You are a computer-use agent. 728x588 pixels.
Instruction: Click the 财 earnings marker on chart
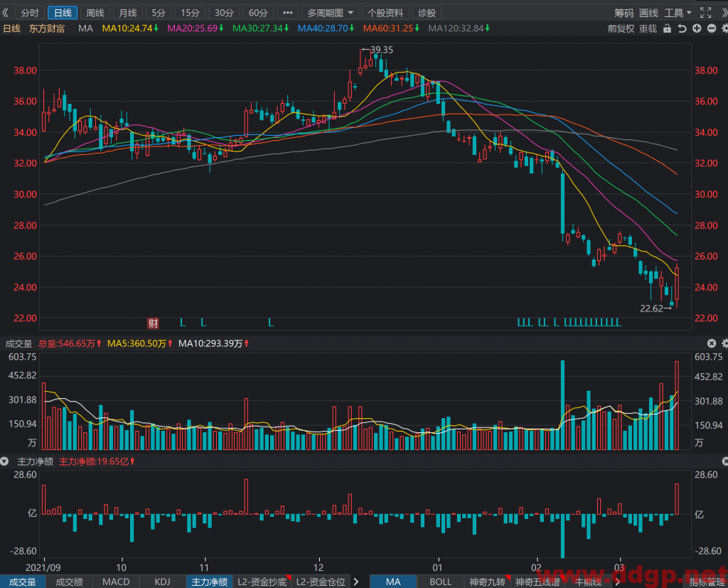click(153, 324)
